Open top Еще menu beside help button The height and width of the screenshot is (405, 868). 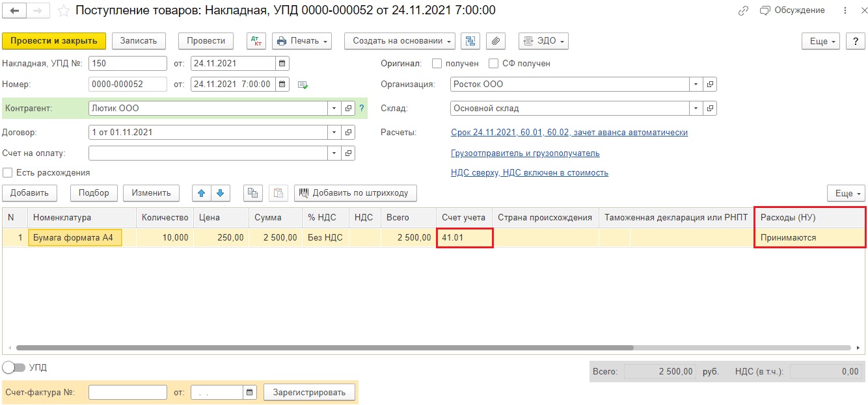point(821,41)
